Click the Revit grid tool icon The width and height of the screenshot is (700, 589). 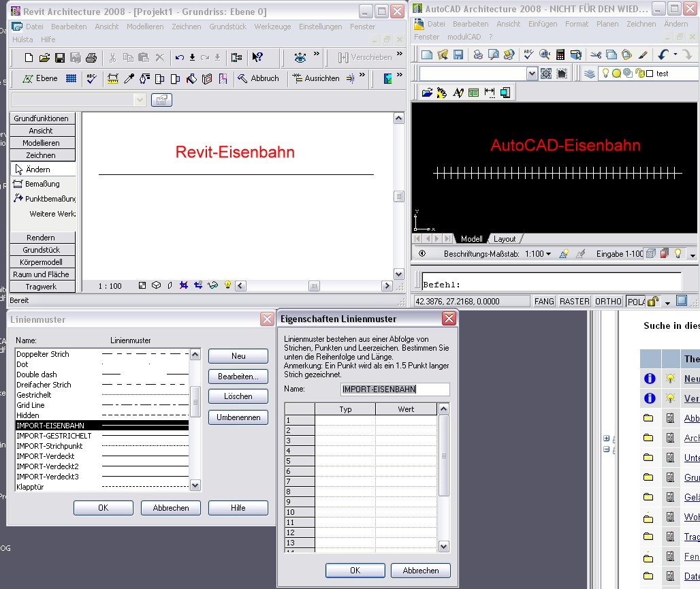[71, 78]
